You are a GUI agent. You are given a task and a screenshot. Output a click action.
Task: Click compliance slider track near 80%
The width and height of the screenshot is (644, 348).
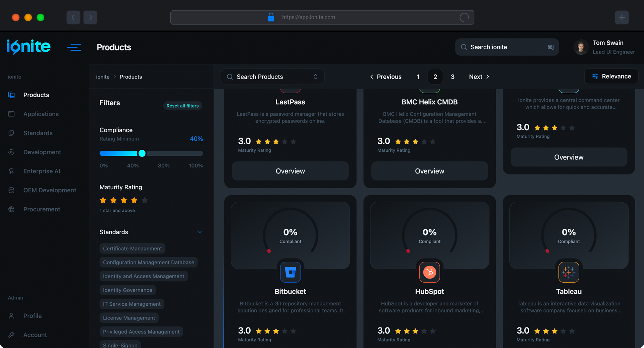164,153
